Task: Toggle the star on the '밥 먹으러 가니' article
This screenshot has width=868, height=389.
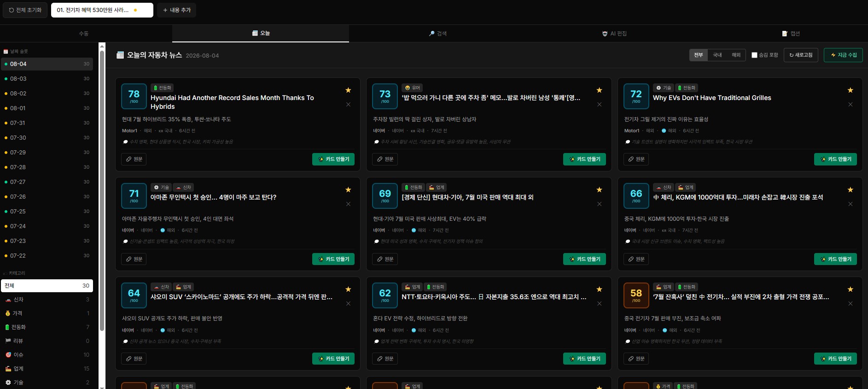Action: (x=599, y=90)
